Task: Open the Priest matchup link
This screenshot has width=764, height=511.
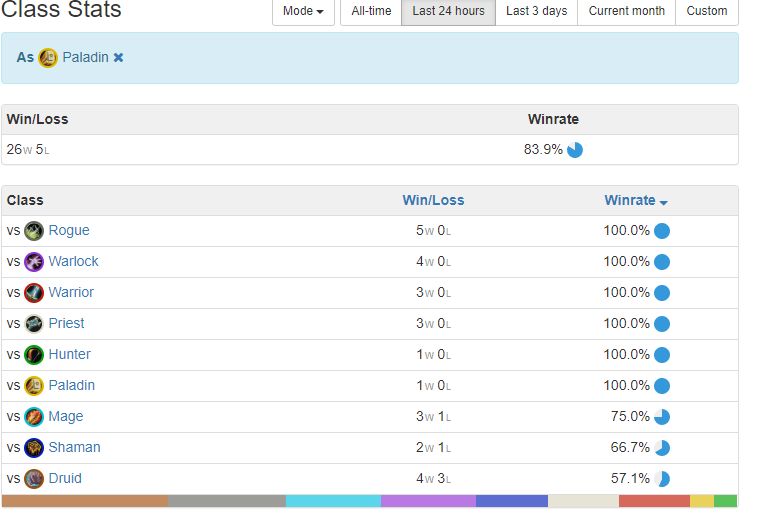Action: coord(66,323)
